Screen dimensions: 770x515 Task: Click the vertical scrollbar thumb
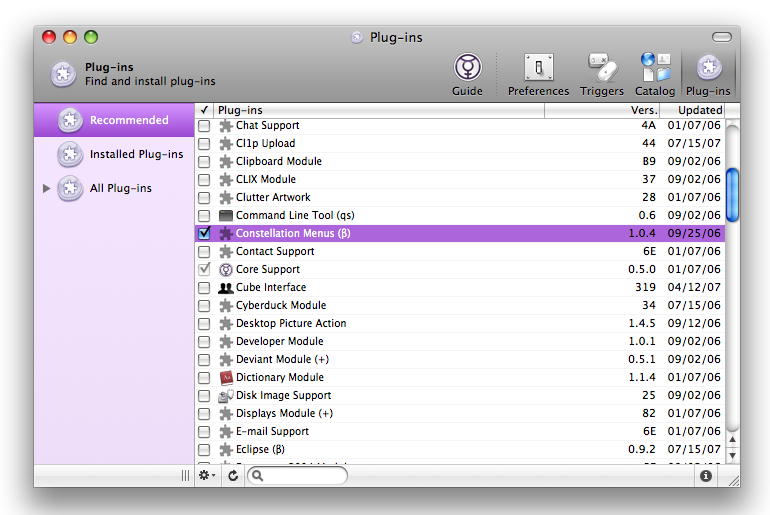coord(732,195)
